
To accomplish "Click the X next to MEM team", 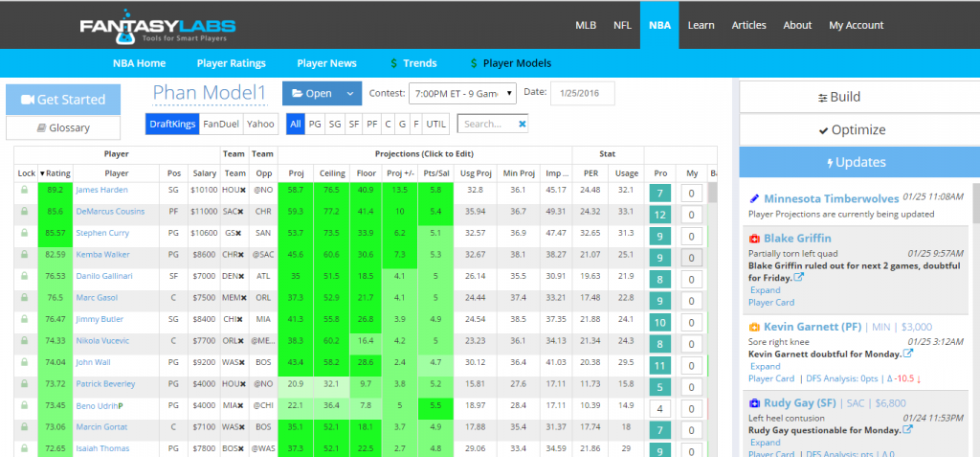I will (x=244, y=298).
